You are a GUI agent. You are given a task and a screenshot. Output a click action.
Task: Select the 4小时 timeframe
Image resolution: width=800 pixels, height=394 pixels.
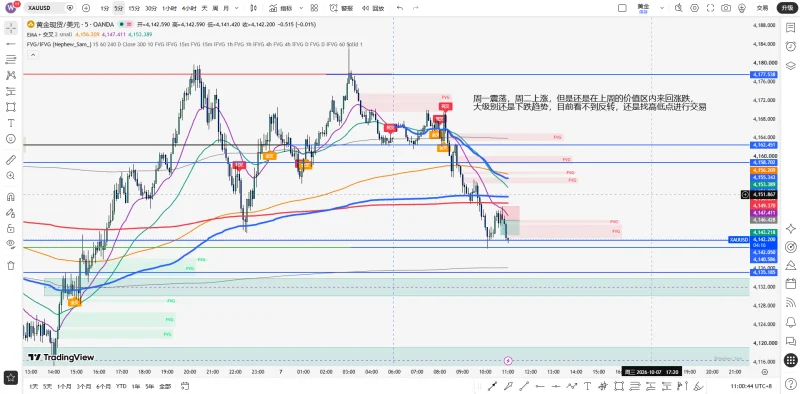(x=189, y=8)
